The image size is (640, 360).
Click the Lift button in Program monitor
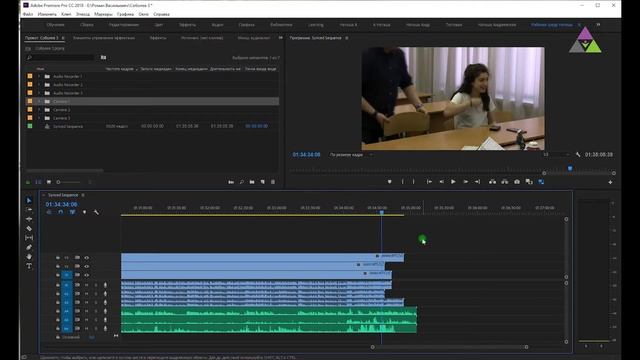tap(493, 182)
